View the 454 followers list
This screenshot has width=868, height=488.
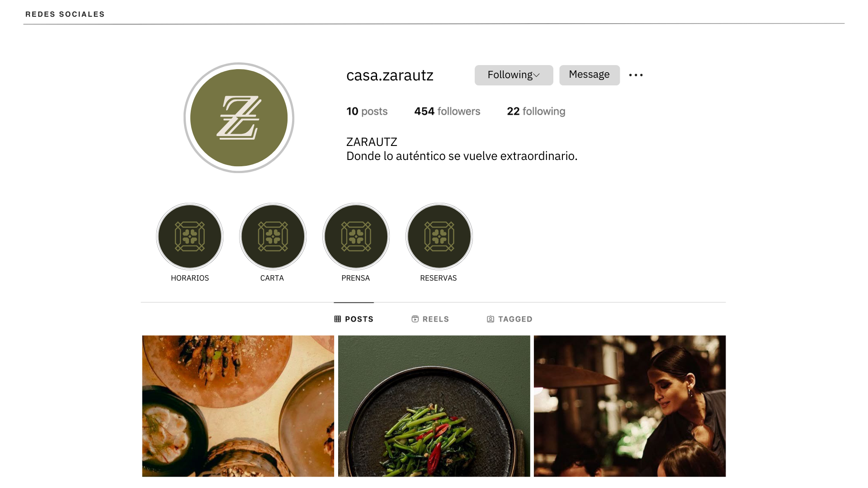447,111
